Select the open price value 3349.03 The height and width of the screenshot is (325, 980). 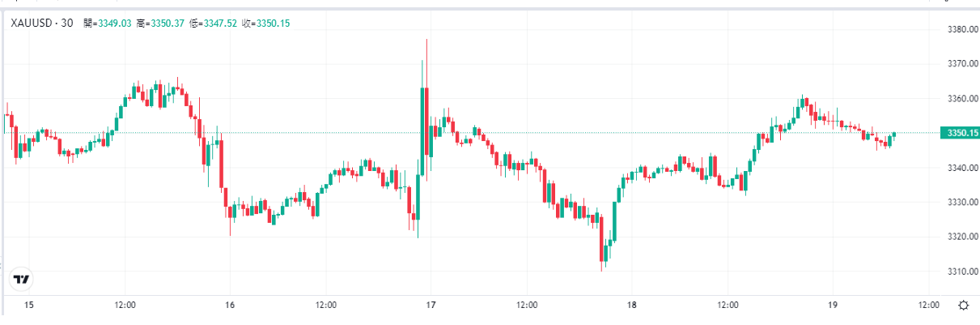coord(113,24)
